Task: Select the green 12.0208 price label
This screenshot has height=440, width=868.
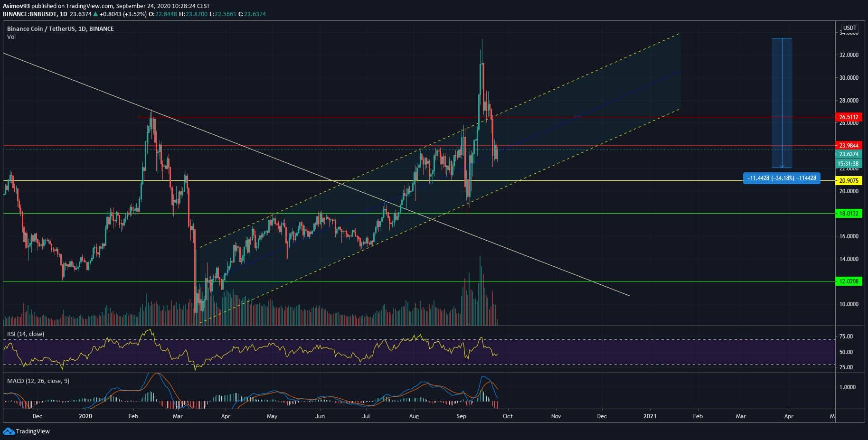Action: pyautogui.click(x=849, y=281)
